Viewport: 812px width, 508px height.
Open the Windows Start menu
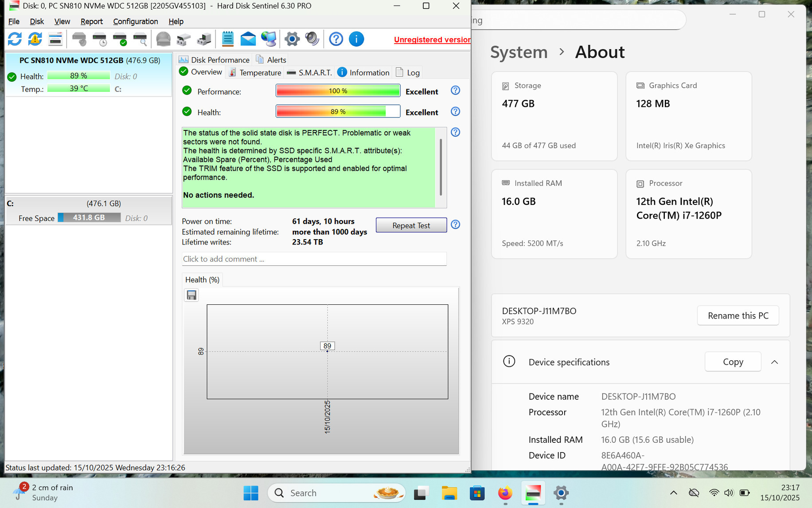[251, 493]
